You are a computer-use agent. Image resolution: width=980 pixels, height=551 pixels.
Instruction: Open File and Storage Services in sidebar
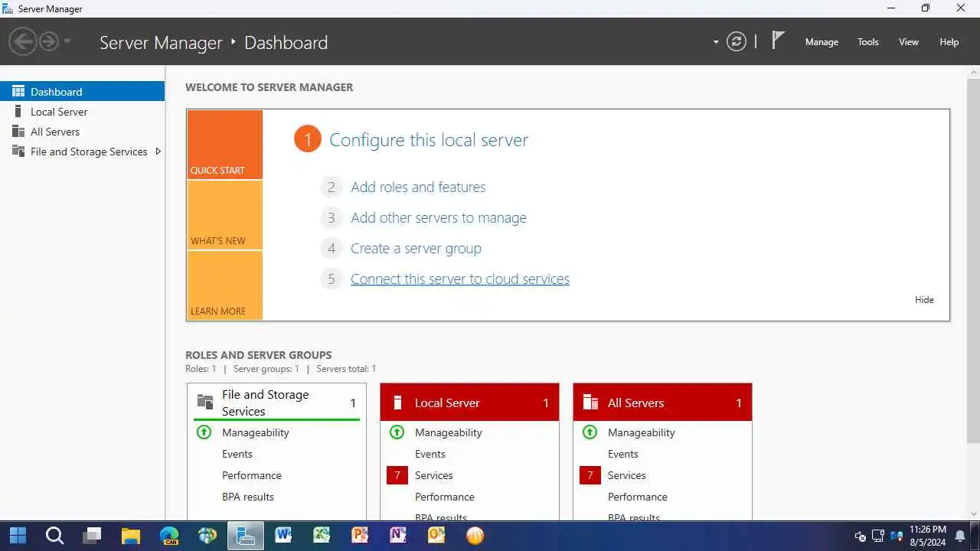(x=83, y=151)
